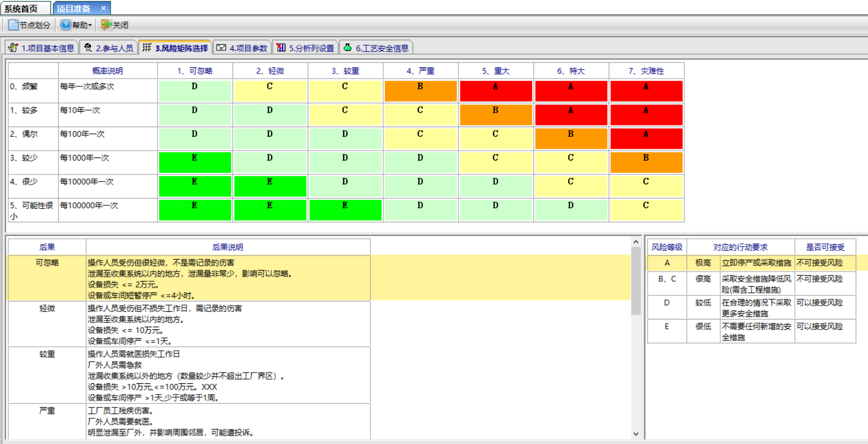
Task: Click the 4、严重 matrix column header
Action: pos(420,70)
